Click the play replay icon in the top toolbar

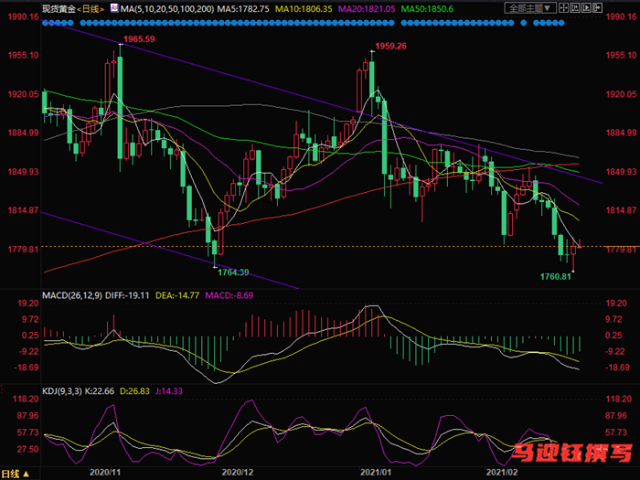pyautogui.click(x=586, y=8)
